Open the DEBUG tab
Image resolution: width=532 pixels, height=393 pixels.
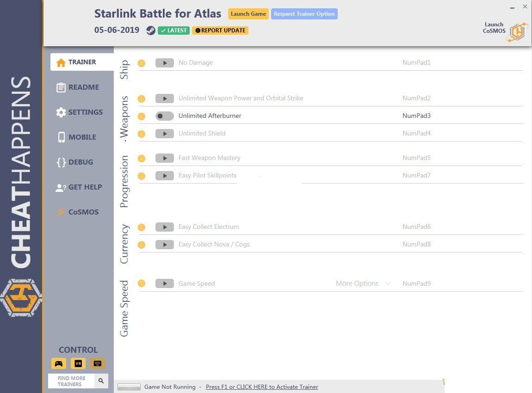[x=75, y=162]
